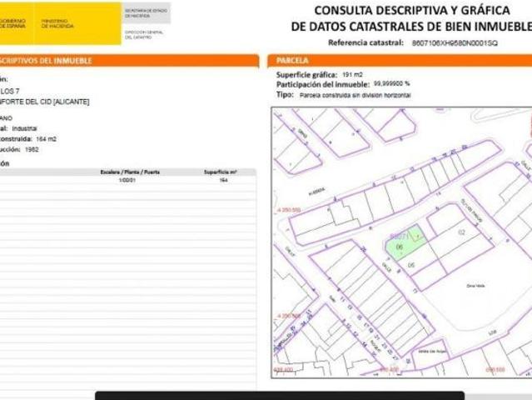This screenshot has width=532, height=400.
Task: Click the Escalera / Planta / Puerta column header
Action: (129, 171)
